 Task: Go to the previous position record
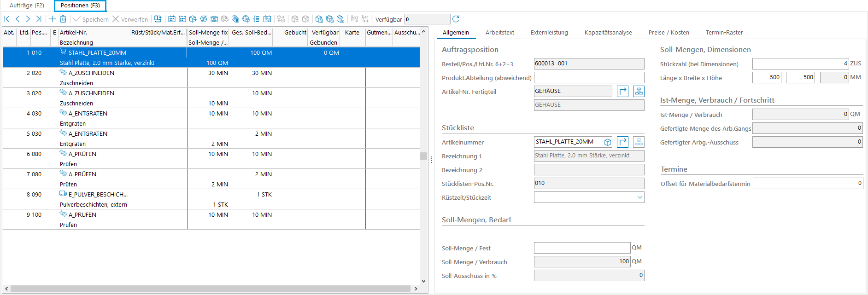click(x=18, y=19)
